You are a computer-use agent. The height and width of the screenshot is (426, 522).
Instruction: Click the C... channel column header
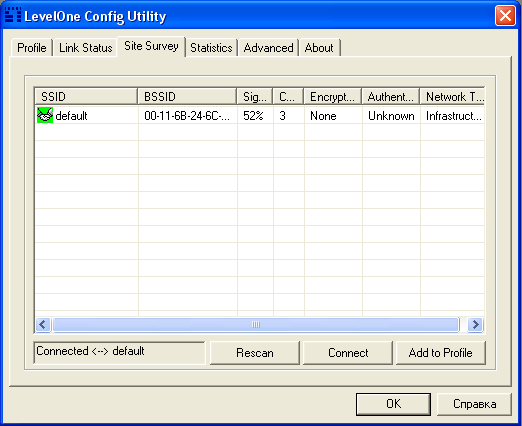288,97
